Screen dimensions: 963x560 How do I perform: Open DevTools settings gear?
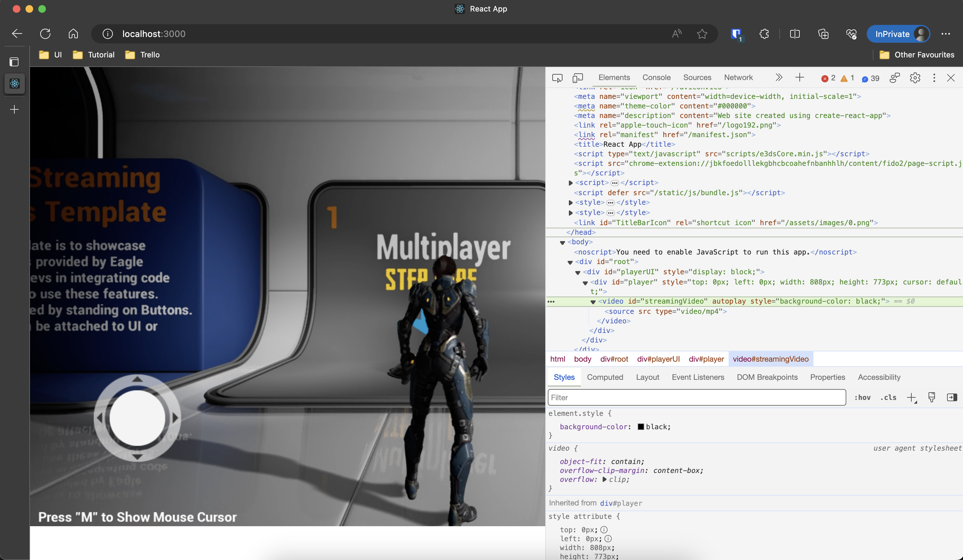pos(915,78)
